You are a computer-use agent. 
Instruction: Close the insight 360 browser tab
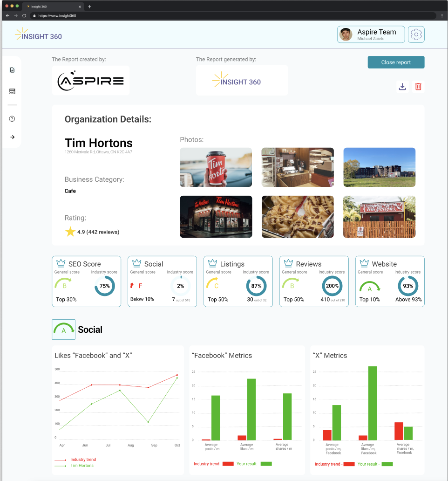[x=80, y=7]
